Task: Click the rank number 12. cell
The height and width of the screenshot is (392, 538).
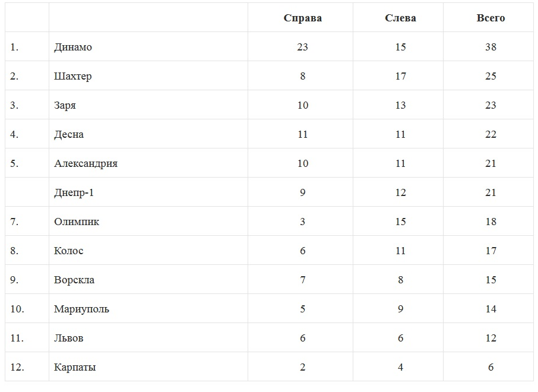Action: (x=17, y=367)
